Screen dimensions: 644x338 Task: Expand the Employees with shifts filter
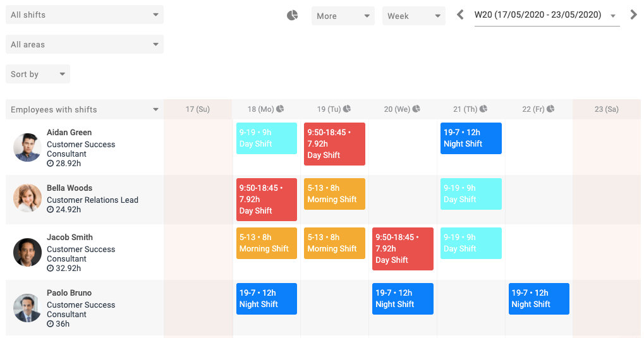tap(84, 109)
